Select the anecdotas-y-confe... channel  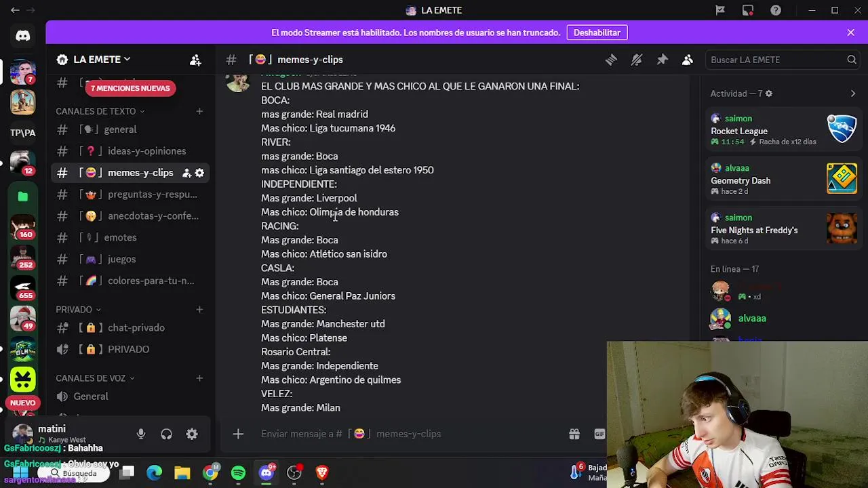click(130, 216)
